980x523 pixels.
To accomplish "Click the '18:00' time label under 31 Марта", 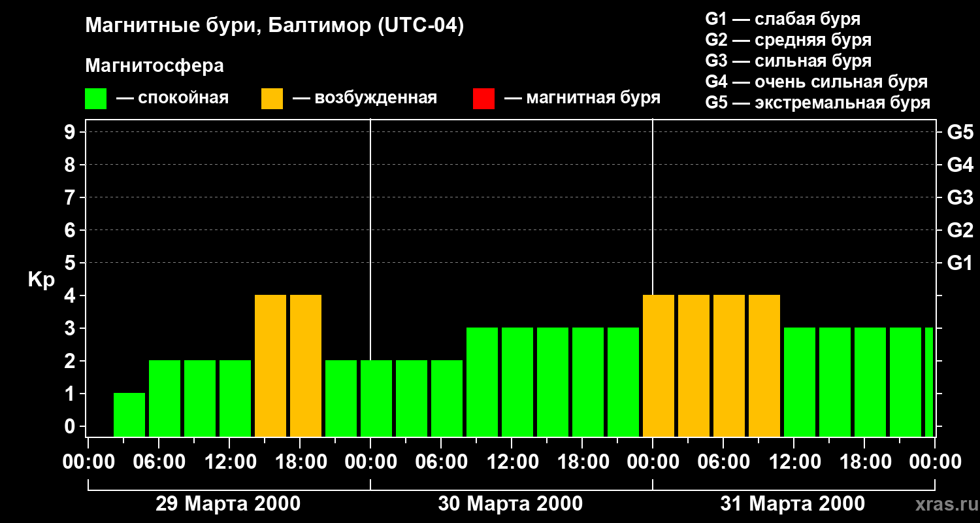I will tap(864, 462).
